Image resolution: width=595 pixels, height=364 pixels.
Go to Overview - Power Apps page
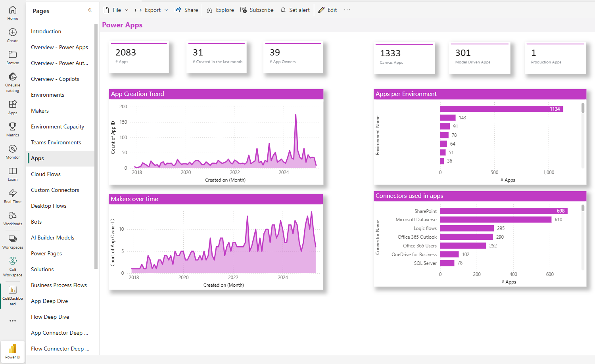(59, 47)
